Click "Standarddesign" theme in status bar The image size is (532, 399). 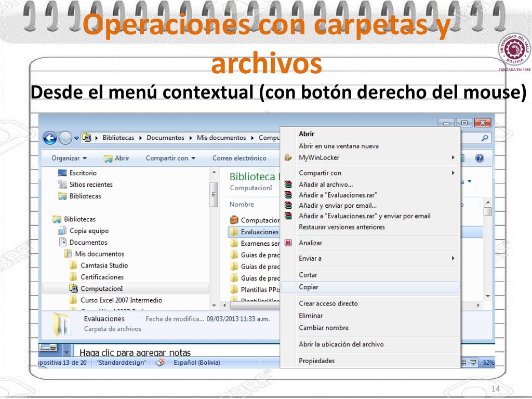(121, 363)
